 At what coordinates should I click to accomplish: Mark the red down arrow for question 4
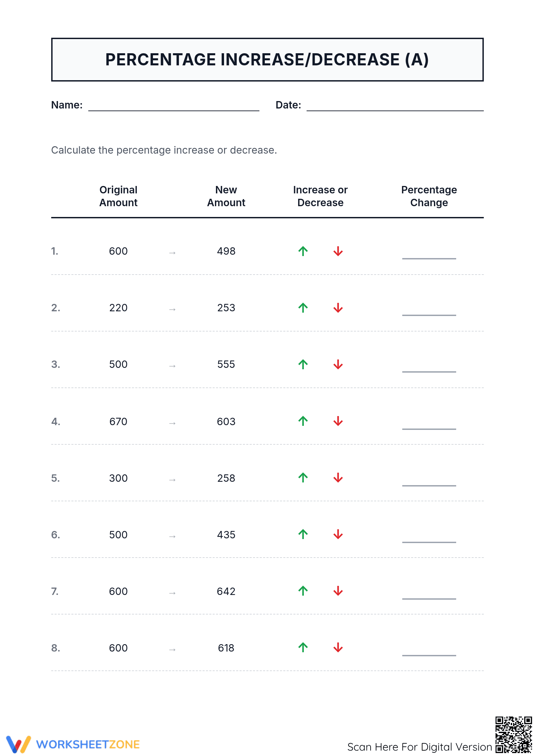pyautogui.click(x=338, y=421)
